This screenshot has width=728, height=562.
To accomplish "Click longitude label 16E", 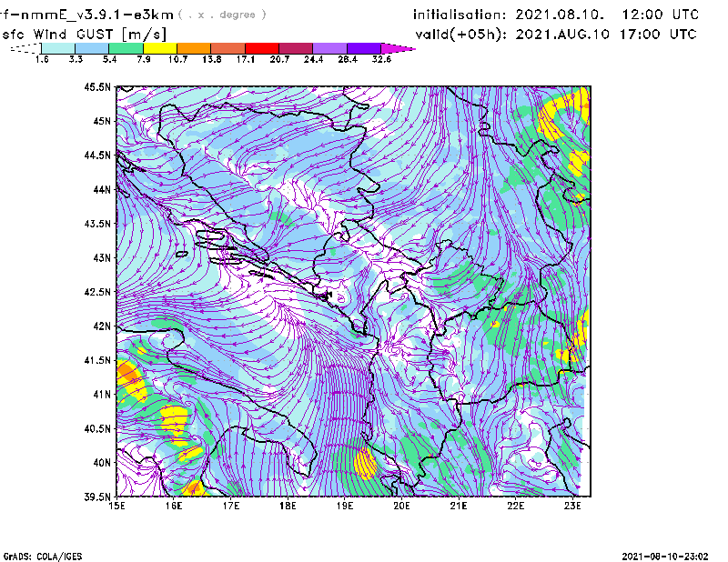I will click(174, 506).
